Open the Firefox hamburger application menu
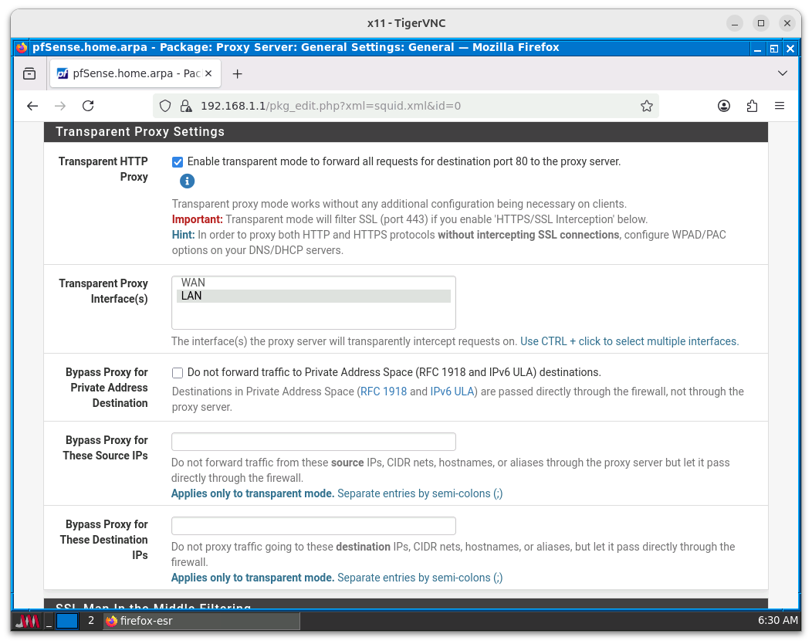The height and width of the screenshot is (644, 812). click(780, 106)
